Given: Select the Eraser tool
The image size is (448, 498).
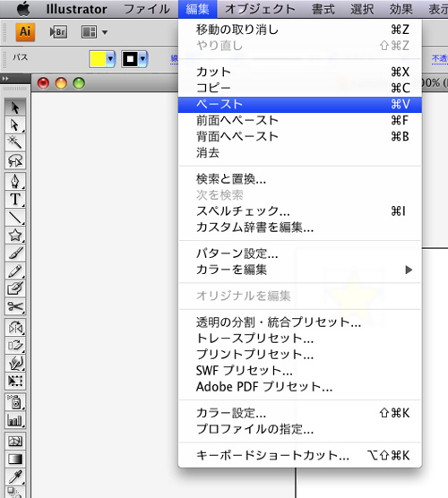Looking at the screenshot, I should coord(15,288).
